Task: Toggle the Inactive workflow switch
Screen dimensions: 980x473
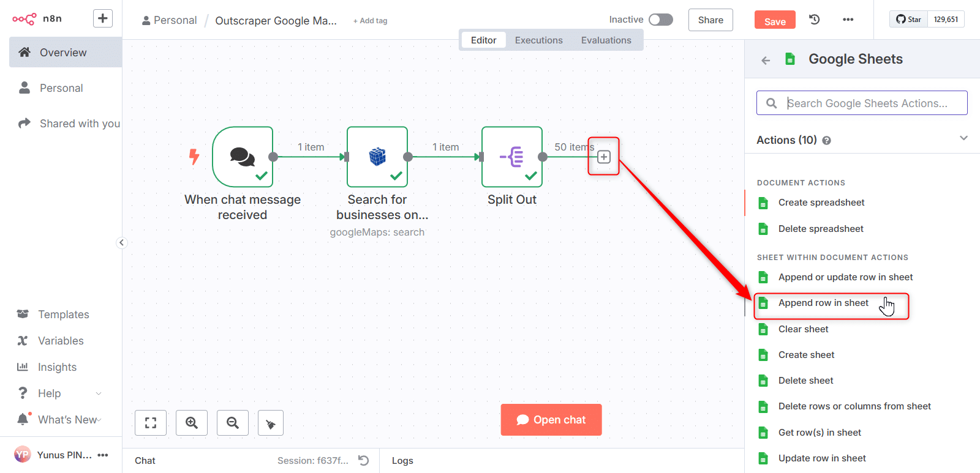Action: coord(661,20)
